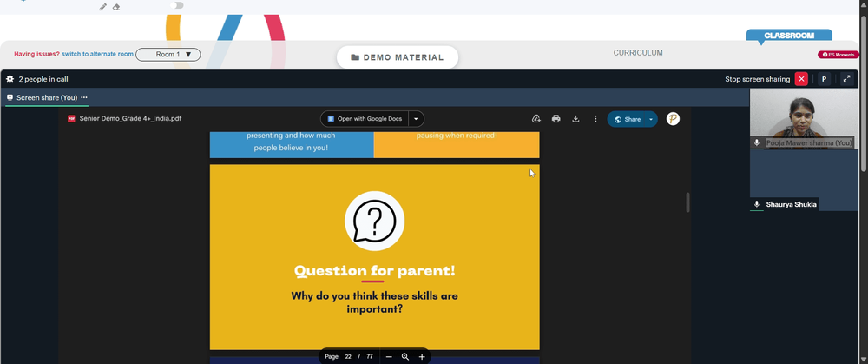
Task: Switch to the CLASSROOM tab
Action: click(x=789, y=36)
